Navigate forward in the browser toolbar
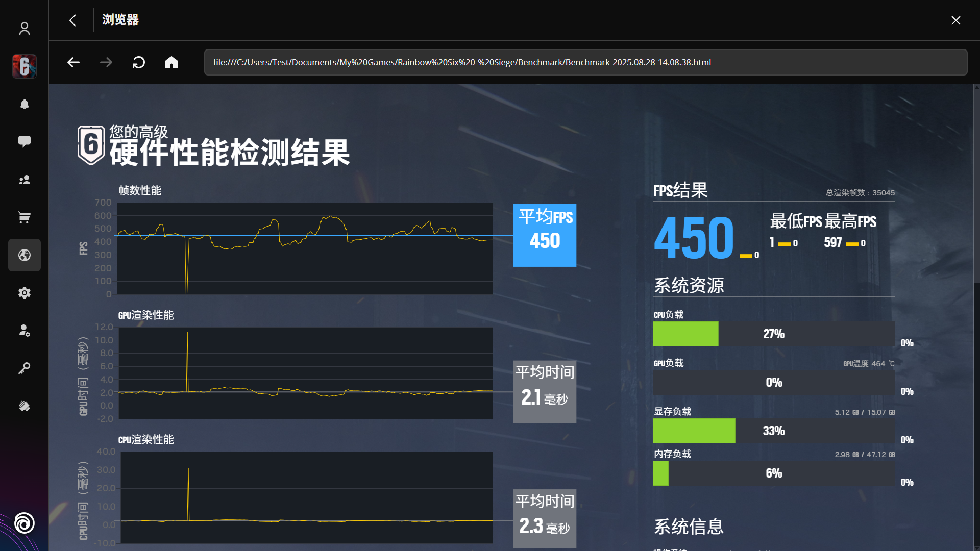Image resolution: width=980 pixels, height=551 pixels. [106, 62]
